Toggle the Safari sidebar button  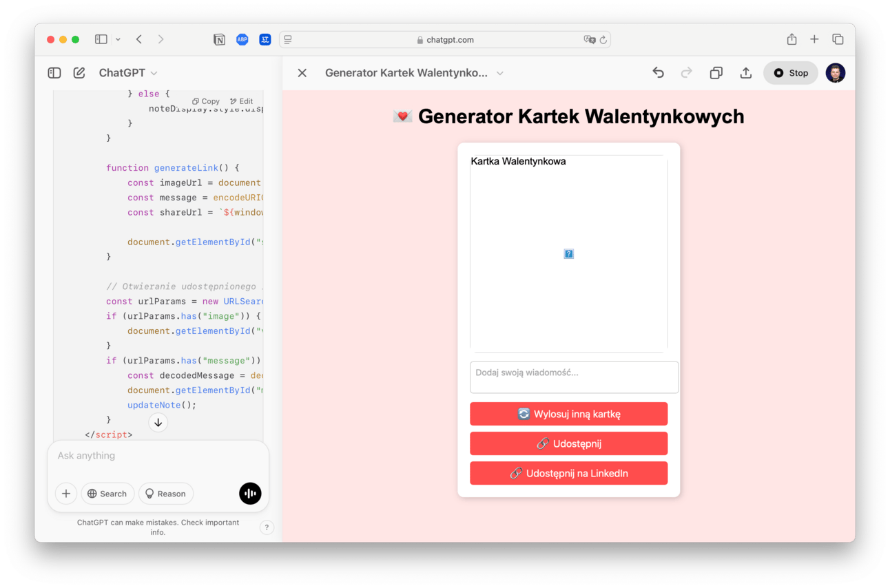coord(101,39)
